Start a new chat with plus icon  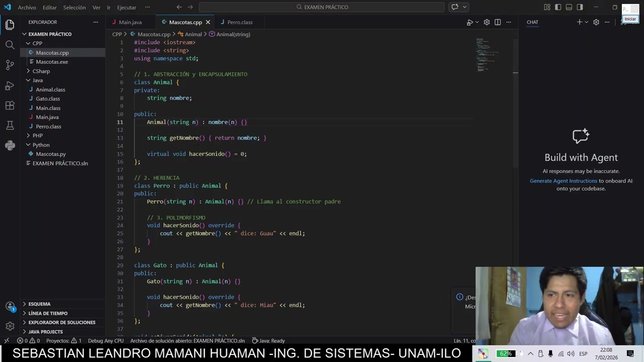(x=579, y=22)
